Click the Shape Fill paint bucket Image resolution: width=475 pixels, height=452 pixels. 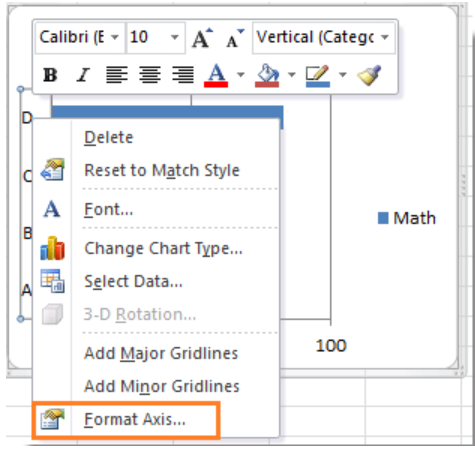pyautogui.click(x=267, y=75)
